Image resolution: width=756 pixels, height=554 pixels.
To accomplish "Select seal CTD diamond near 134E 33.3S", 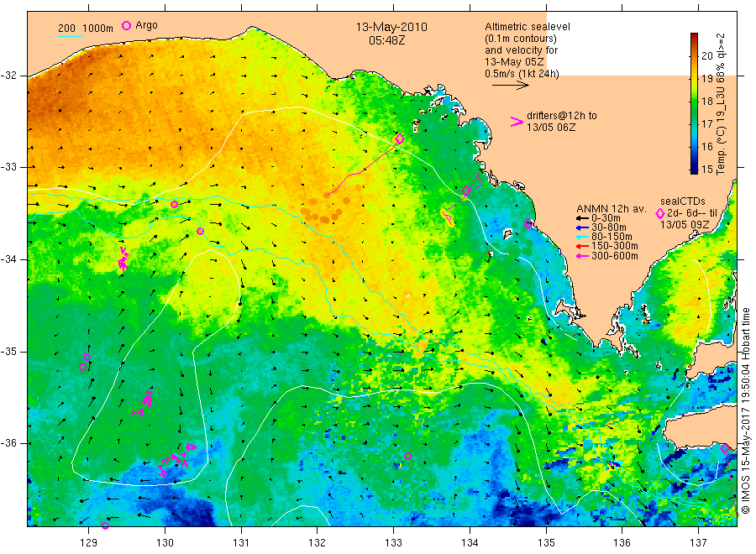I will (465, 191).
